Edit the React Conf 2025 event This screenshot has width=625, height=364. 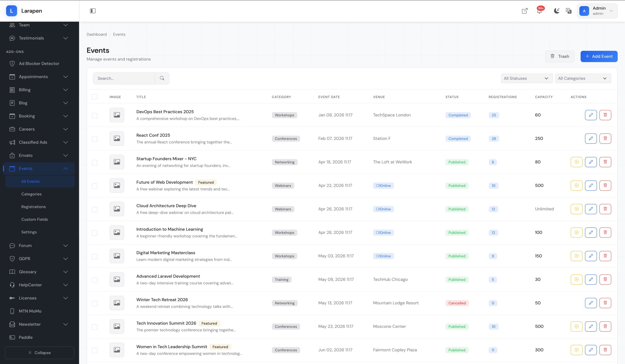coord(591,138)
